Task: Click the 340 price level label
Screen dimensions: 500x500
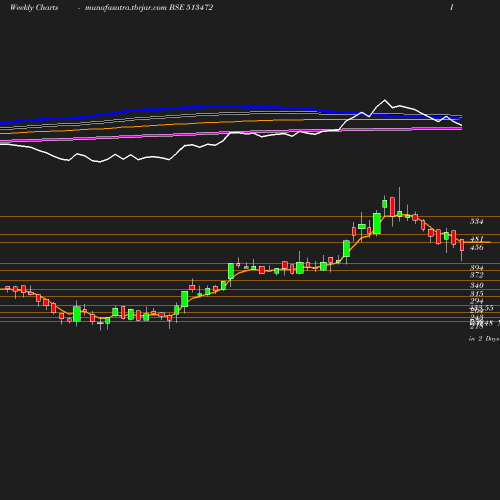Action: tap(476, 285)
